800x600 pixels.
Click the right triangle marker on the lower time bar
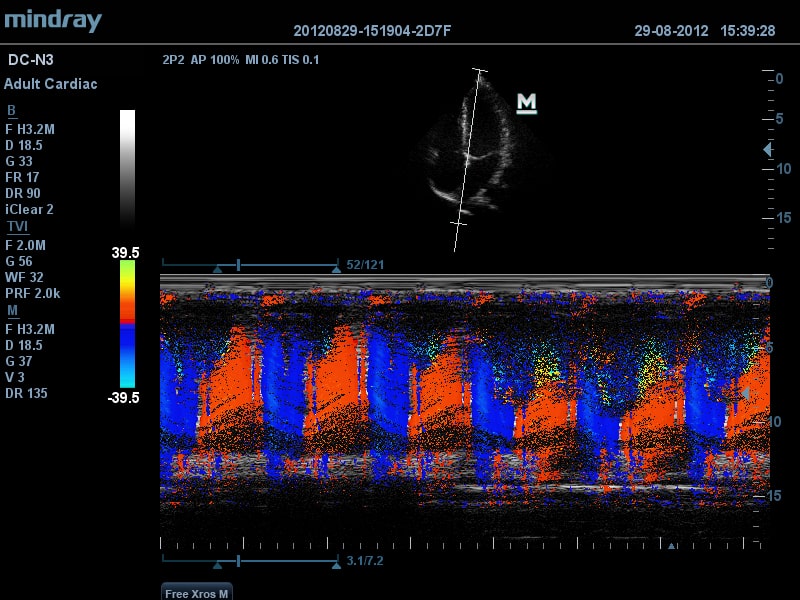point(336,565)
